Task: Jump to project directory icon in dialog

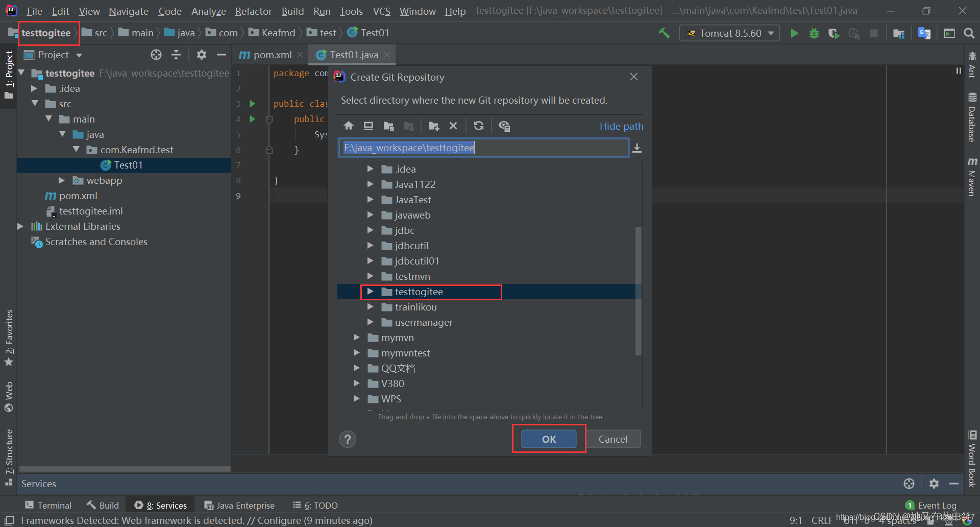Action: 389,126
